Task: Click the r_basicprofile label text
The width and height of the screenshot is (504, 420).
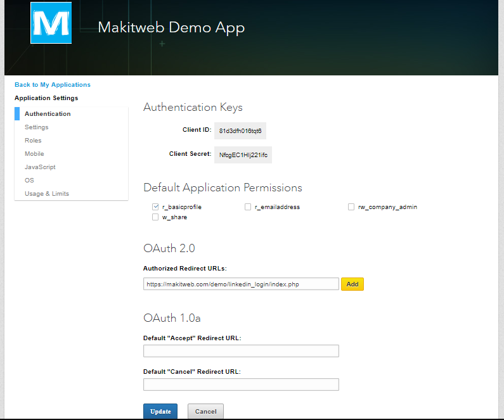Action: point(182,207)
